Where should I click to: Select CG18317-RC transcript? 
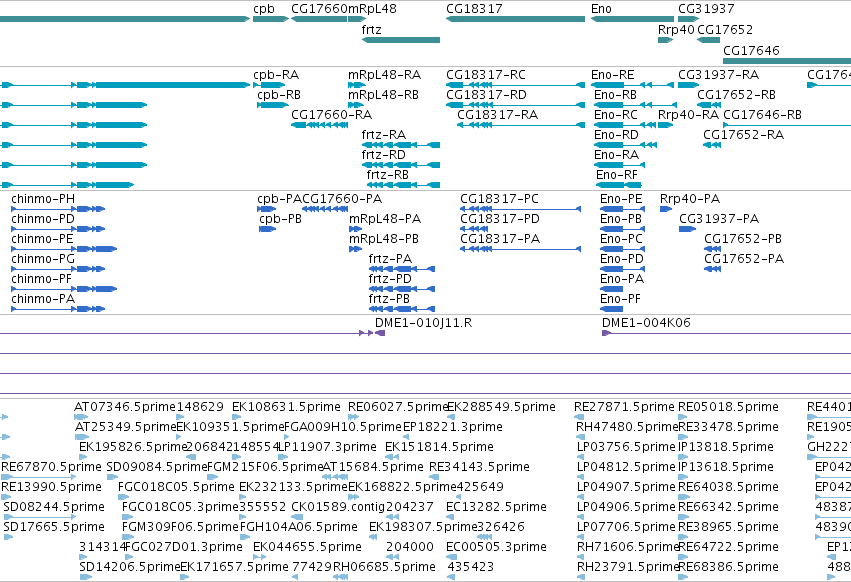(x=516, y=85)
